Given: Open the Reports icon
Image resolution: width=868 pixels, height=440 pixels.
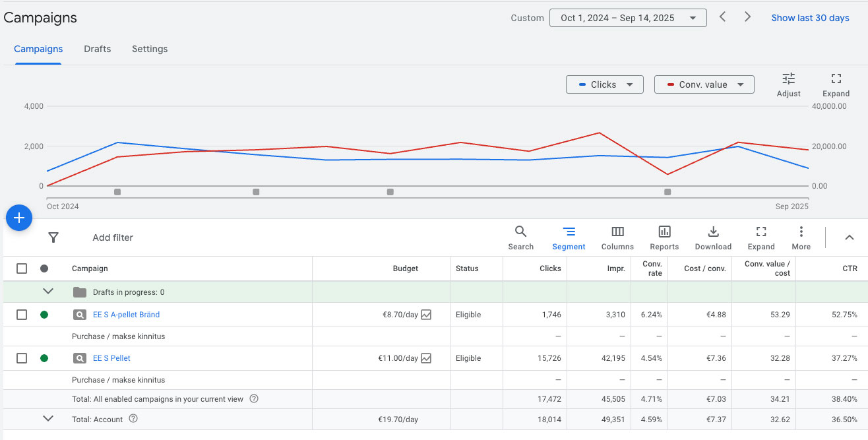Looking at the screenshot, I should point(664,237).
